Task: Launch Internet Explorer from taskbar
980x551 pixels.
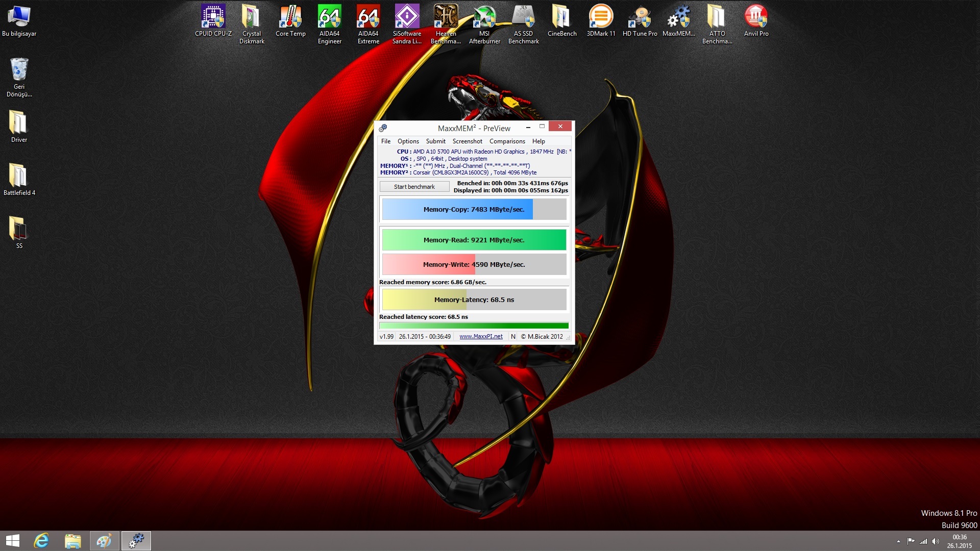Action: 41,541
